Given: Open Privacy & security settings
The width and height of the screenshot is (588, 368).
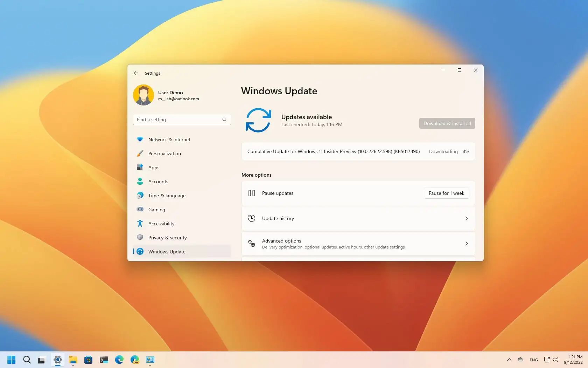Looking at the screenshot, I should click(182, 238).
